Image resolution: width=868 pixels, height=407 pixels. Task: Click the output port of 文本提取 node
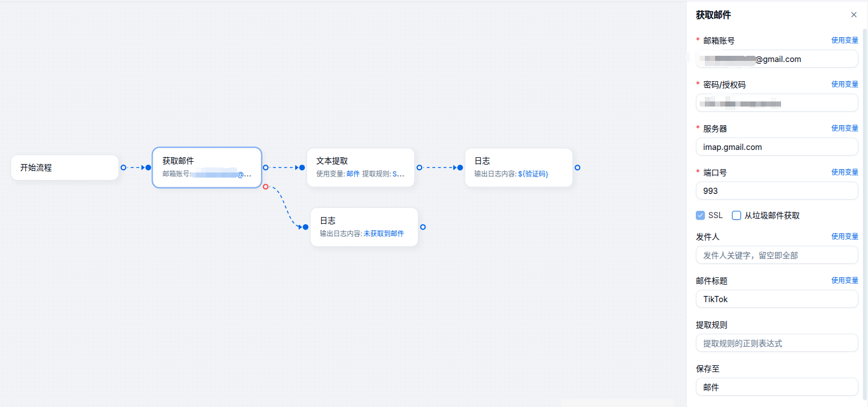point(419,167)
